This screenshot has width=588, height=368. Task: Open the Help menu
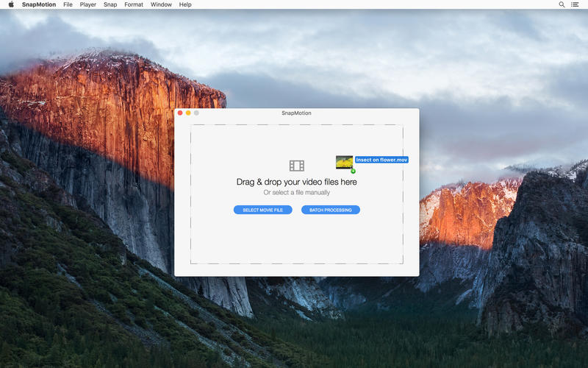pos(185,4)
